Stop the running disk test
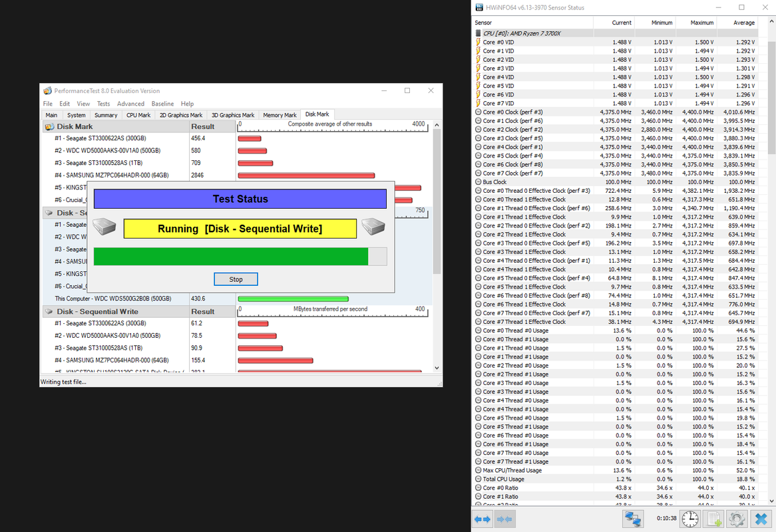Image resolution: width=776 pixels, height=532 pixels. (x=236, y=279)
